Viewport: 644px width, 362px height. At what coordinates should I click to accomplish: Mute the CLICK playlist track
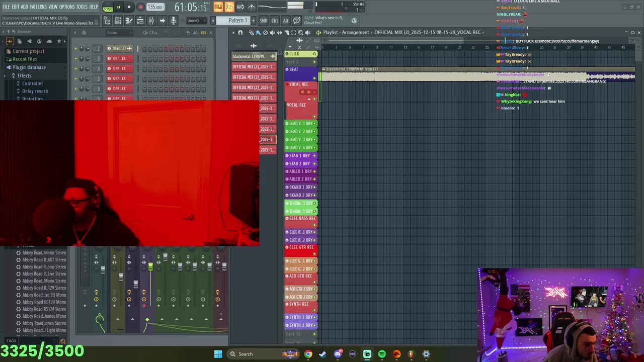(314, 54)
